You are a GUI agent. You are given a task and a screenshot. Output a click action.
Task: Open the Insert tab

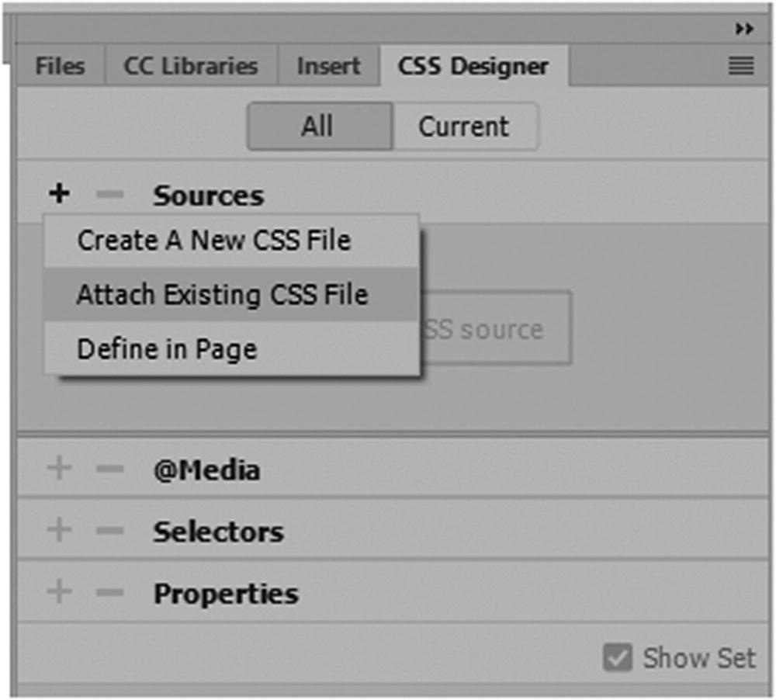[x=328, y=67]
